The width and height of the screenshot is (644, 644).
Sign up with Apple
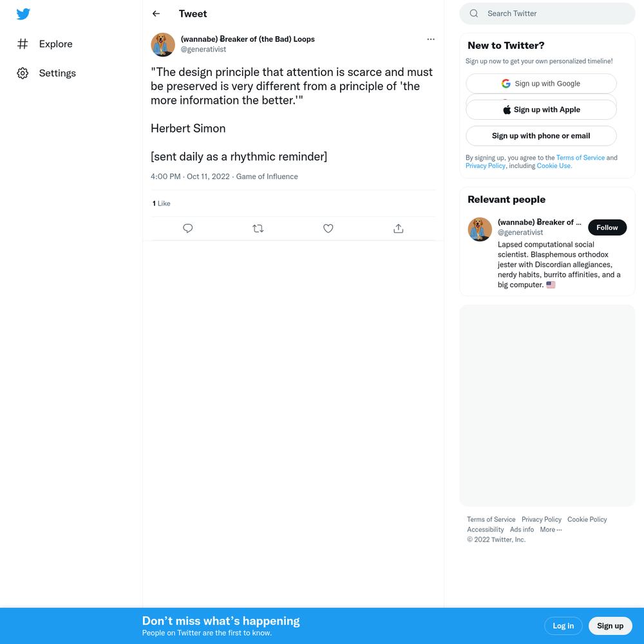(541, 109)
